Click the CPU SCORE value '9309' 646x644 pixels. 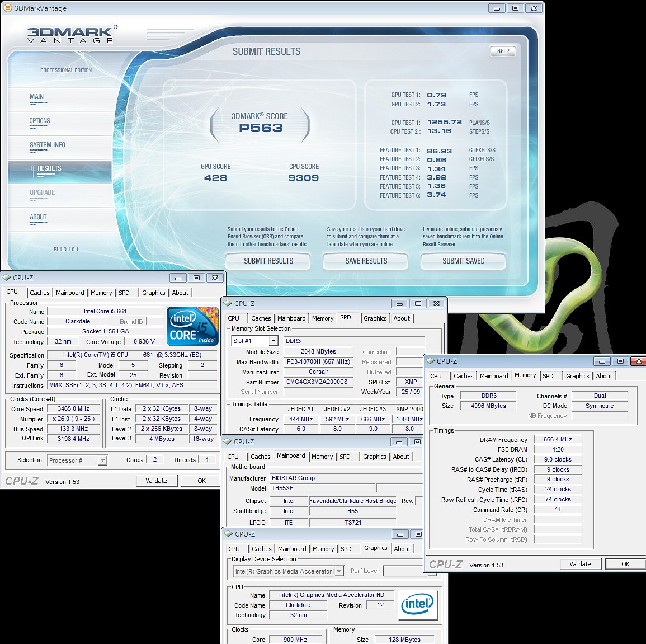pos(304,177)
